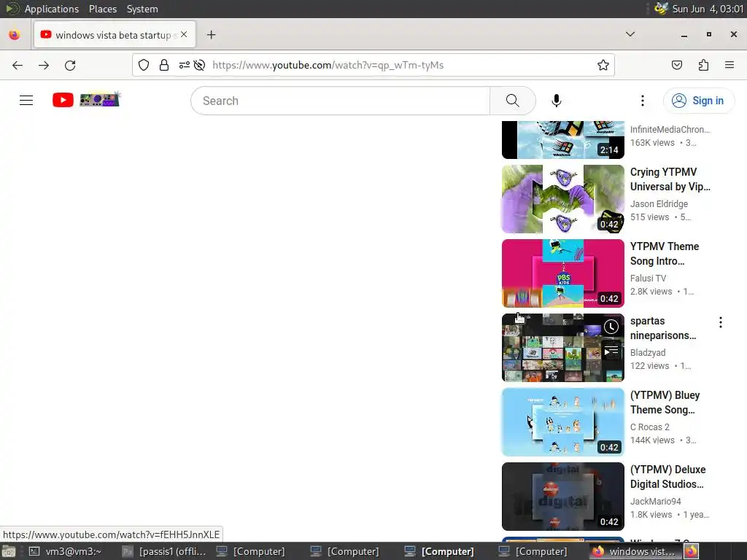The image size is (747, 560).
Task: Click the Bladzyad channel name
Action: [648, 352]
